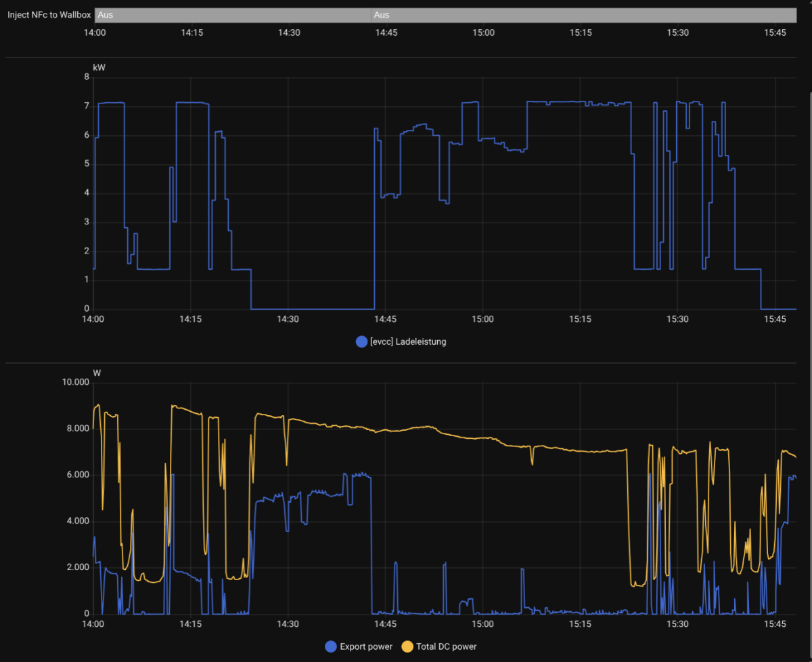Toggle the Total DC power legend label
Image resolution: width=812 pixels, height=662 pixels.
click(x=447, y=646)
